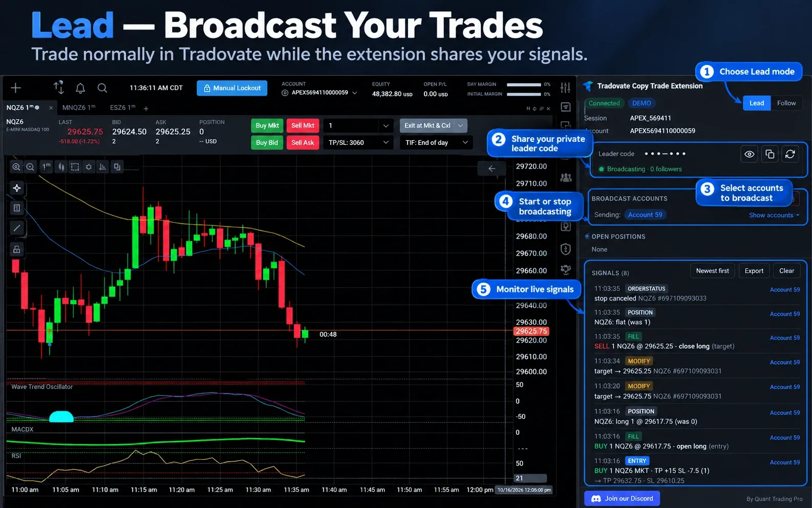
Task: Toggle Newest first signal sorting
Action: point(712,271)
